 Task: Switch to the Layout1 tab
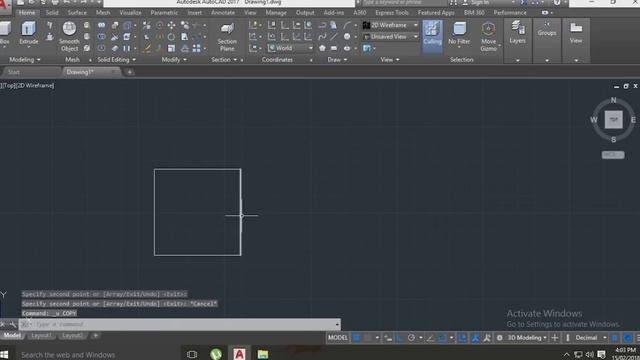coord(41,336)
